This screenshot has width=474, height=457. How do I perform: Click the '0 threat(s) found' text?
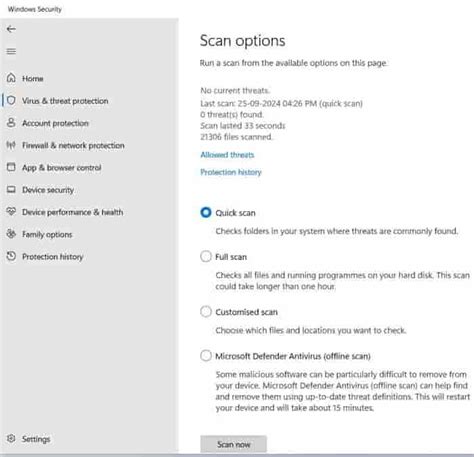point(232,115)
